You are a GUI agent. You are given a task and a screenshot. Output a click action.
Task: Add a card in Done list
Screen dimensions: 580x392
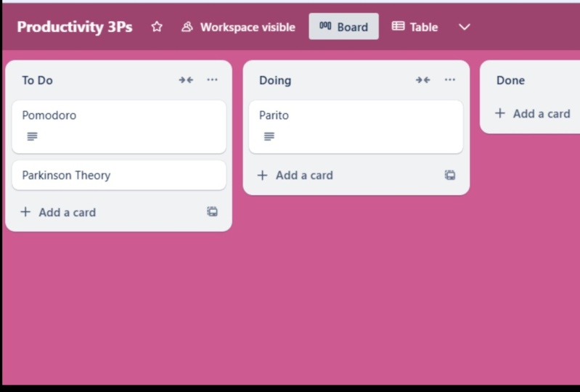coord(533,113)
